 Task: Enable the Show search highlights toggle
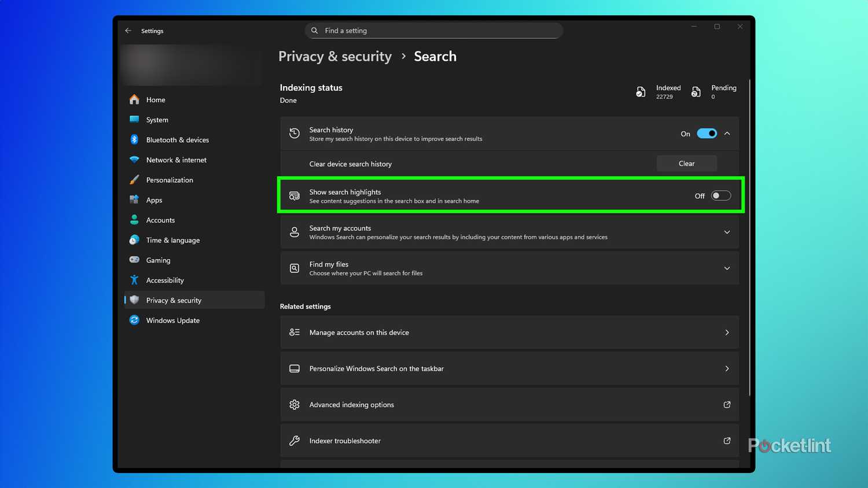coord(720,195)
